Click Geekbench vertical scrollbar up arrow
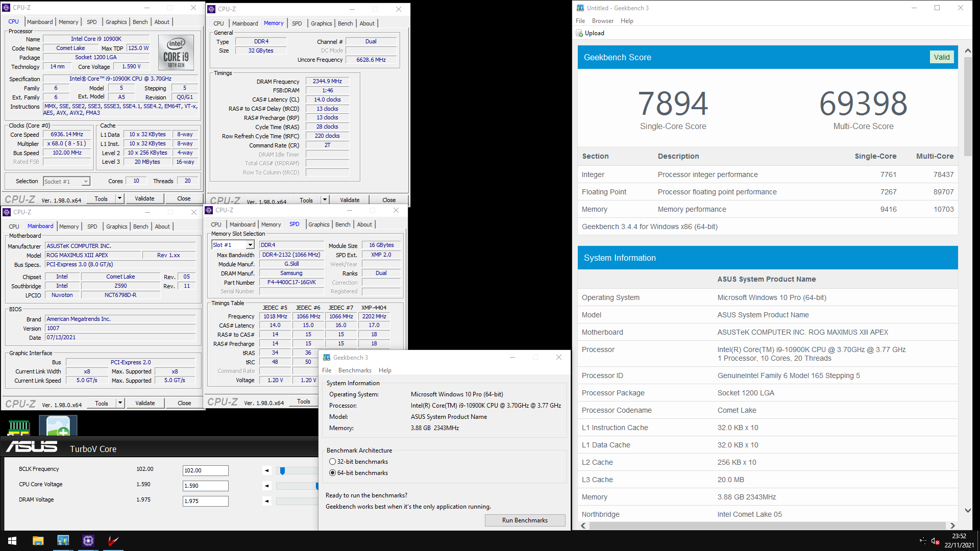This screenshot has height=551, width=980. 968,51
